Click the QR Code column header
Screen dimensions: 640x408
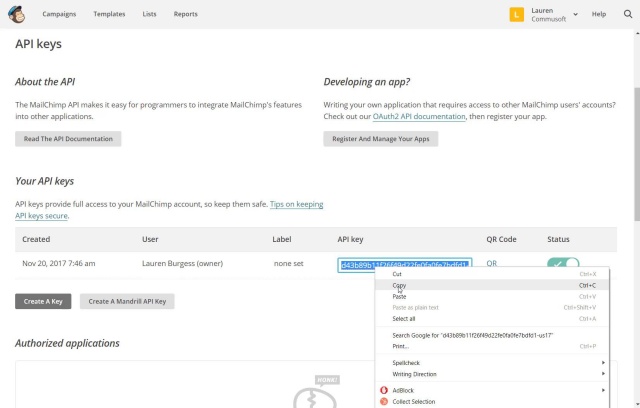[x=501, y=239]
